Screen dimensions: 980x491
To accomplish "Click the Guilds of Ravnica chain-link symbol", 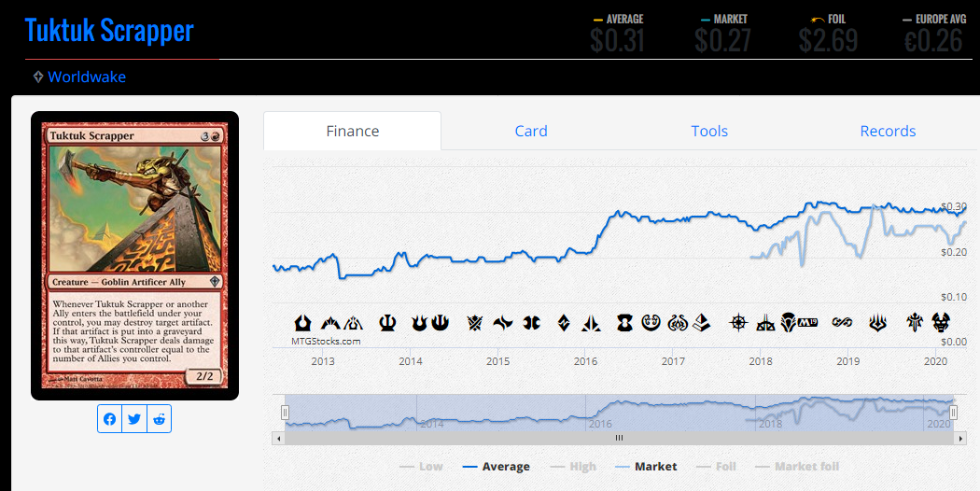I will 842,323.
